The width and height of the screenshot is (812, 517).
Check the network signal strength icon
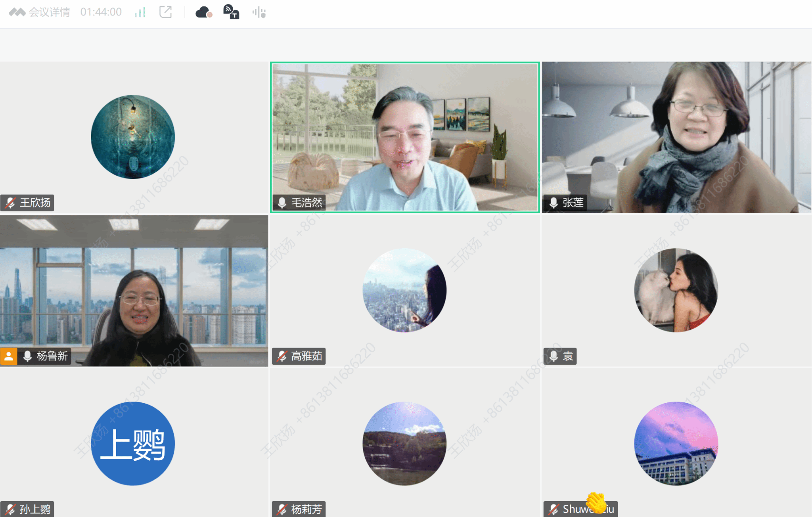(x=140, y=12)
